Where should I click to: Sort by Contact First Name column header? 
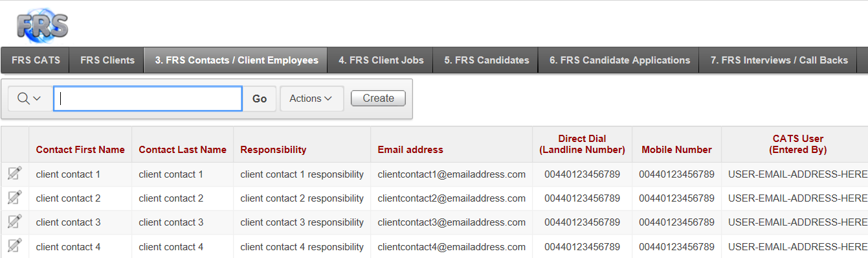pyautogui.click(x=80, y=150)
